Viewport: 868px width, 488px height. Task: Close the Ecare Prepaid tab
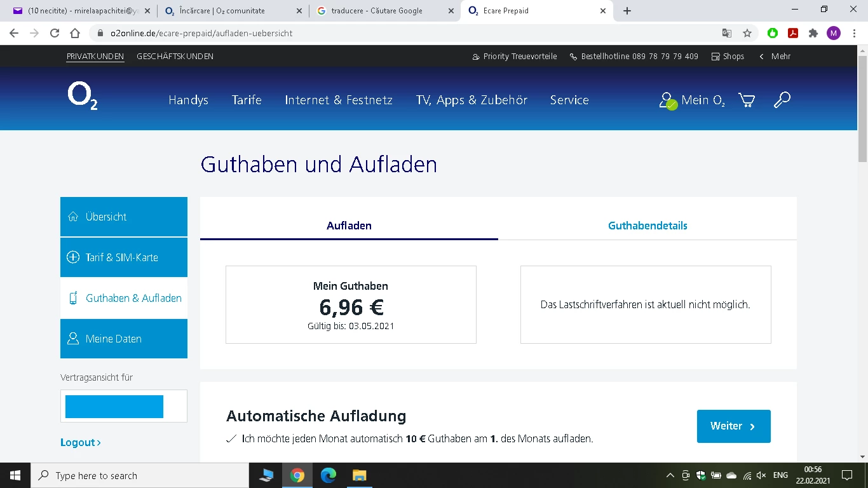(603, 11)
